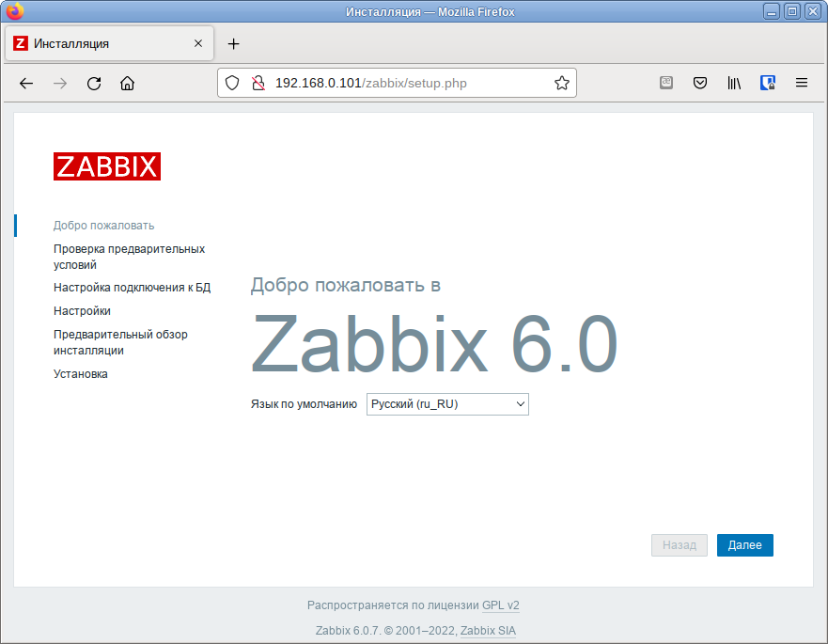This screenshot has height=644, width=828.
Task: Click the Firefox logo in title bar
Action: [15, 11]
